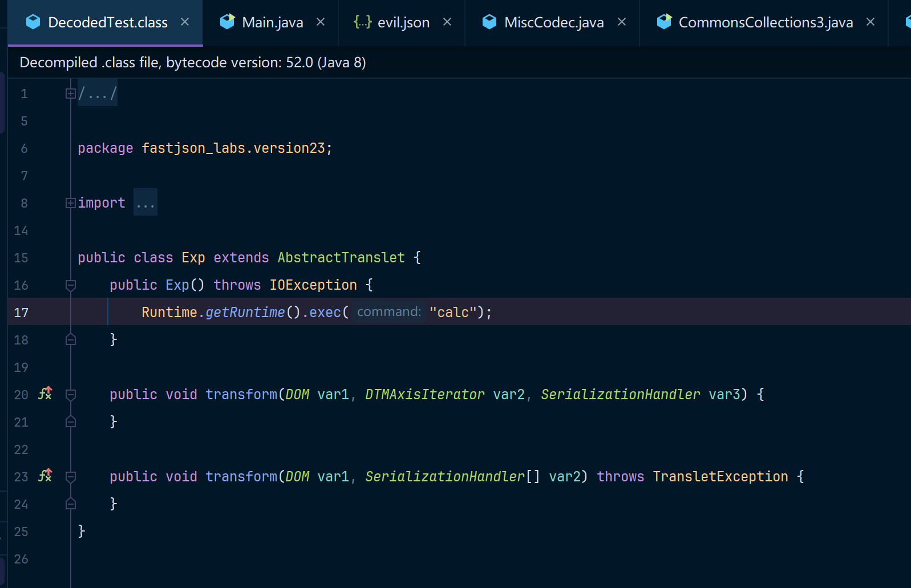The height and width of the screenshot is (588, 911).
Task: Click the Main.java class icon
Action: (227, 22)
